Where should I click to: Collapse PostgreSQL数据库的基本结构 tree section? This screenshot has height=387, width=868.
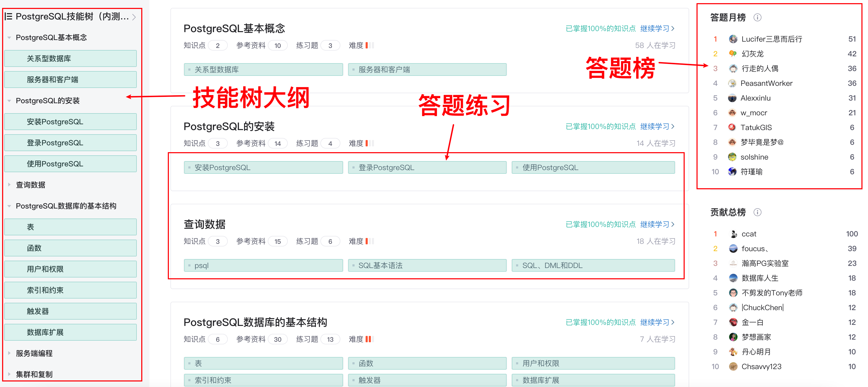(x=9, y=206)
